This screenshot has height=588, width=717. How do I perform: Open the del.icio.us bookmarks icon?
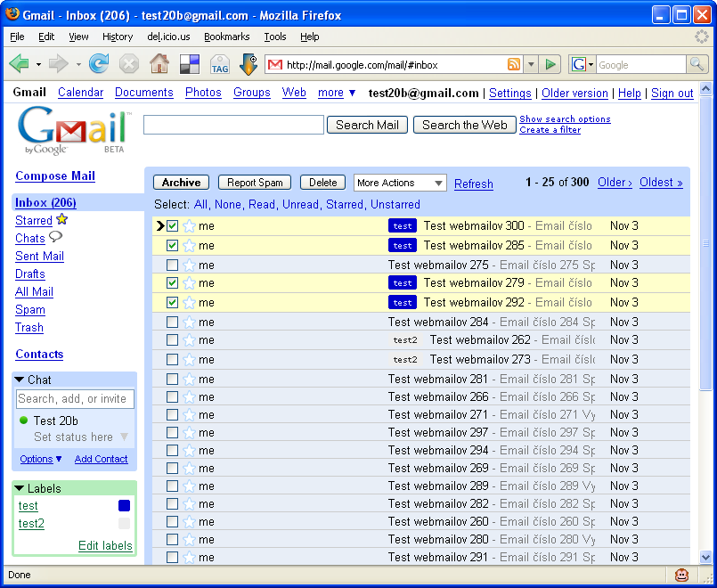(190, 64)
